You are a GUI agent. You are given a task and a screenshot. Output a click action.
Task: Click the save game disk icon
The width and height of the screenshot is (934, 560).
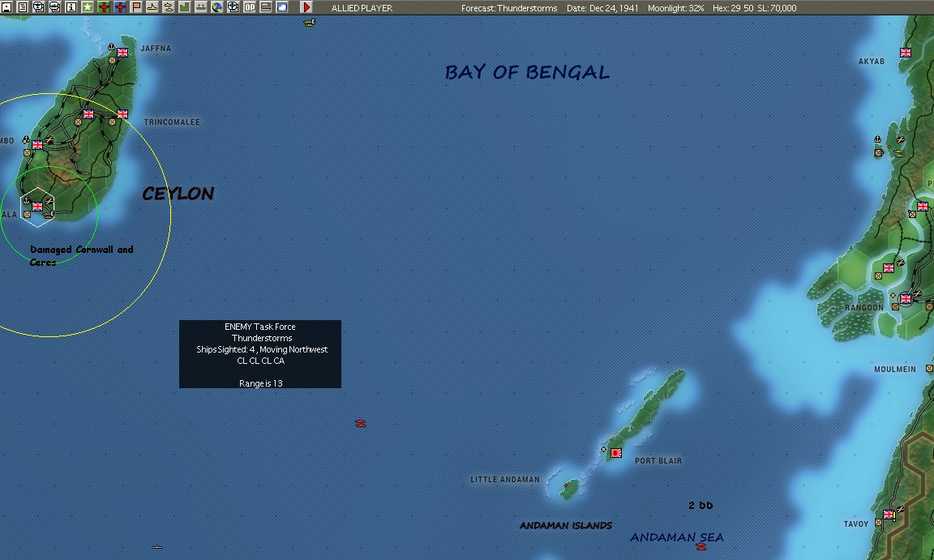click(x=6, y=7)
